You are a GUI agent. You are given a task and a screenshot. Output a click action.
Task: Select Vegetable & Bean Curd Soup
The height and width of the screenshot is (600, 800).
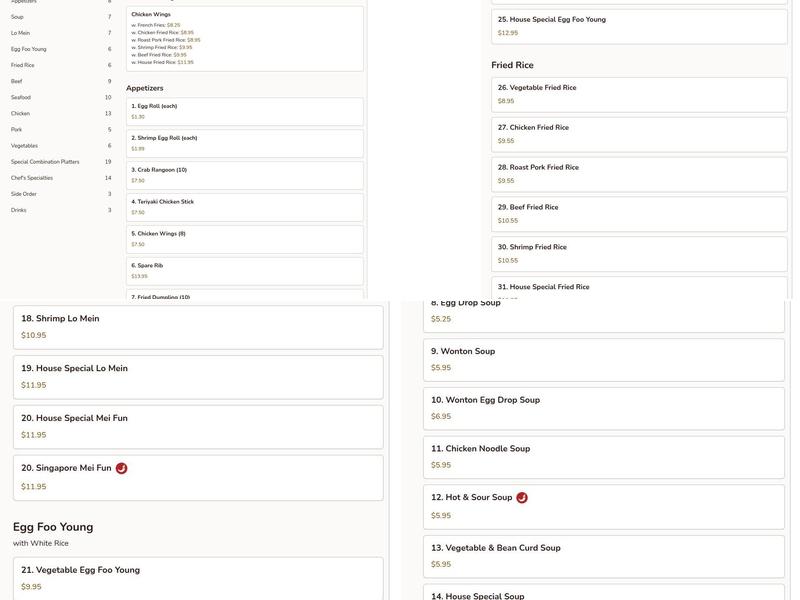[603, 556]
